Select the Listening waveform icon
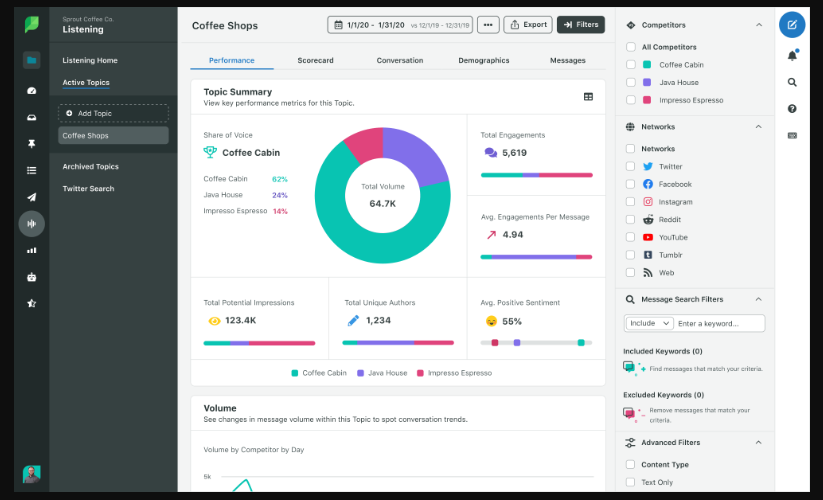 (31, 224)
